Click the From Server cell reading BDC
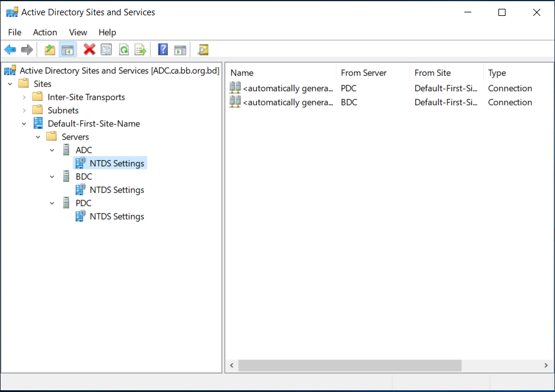The width and height of the screenshot is (555, 392). point(349,102)
